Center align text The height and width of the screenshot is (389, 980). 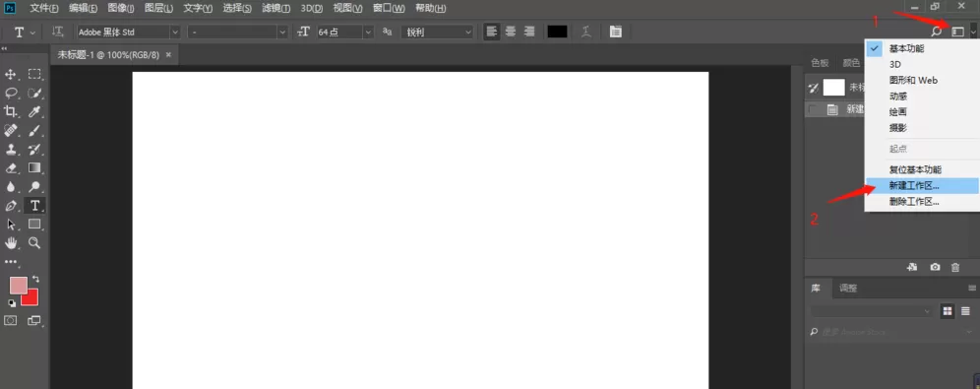(511, 32)
